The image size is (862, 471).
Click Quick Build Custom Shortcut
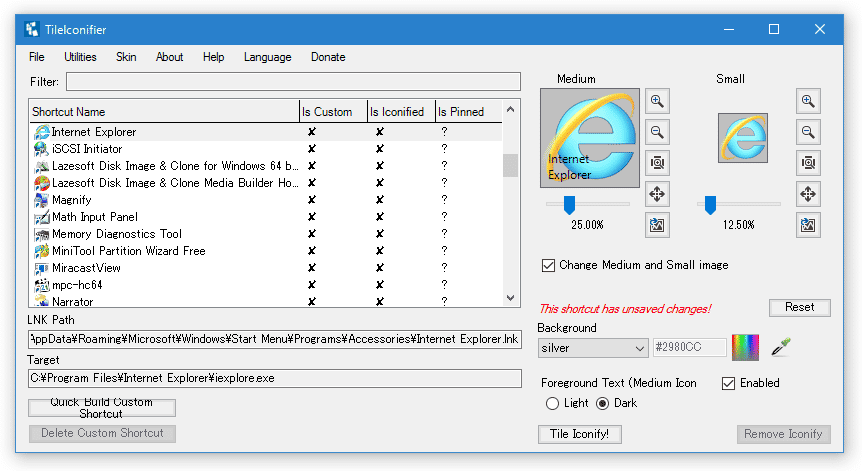click(x=102, y=408)
